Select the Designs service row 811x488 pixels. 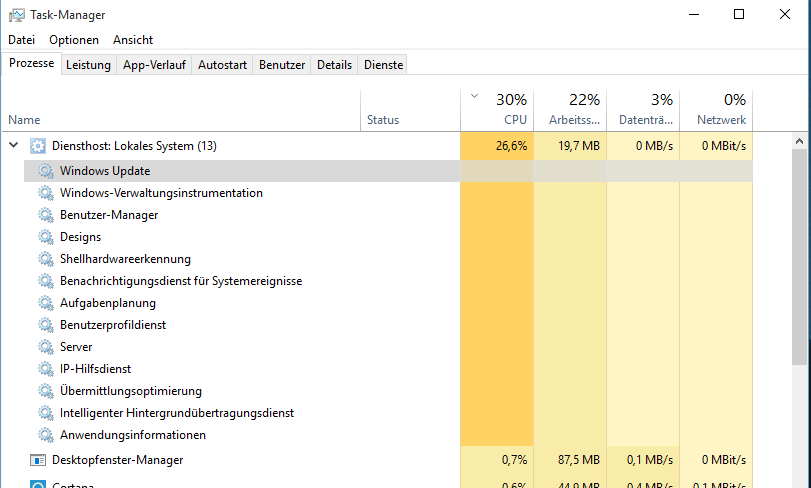click(x=388, y=237)
